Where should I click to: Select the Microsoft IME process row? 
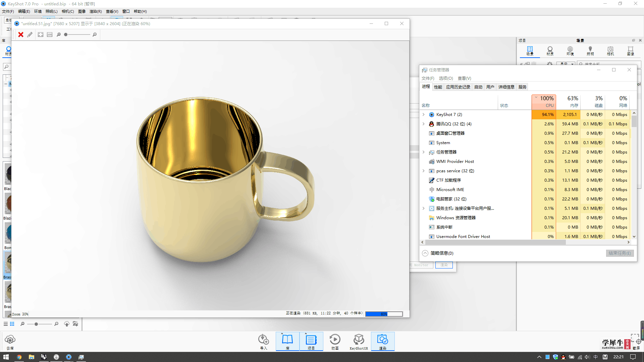click(x=525, y=190)
